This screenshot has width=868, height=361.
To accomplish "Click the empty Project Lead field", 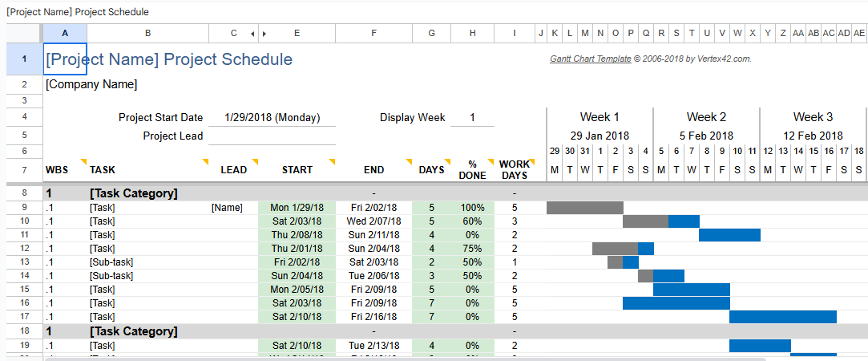I will 273,136.
